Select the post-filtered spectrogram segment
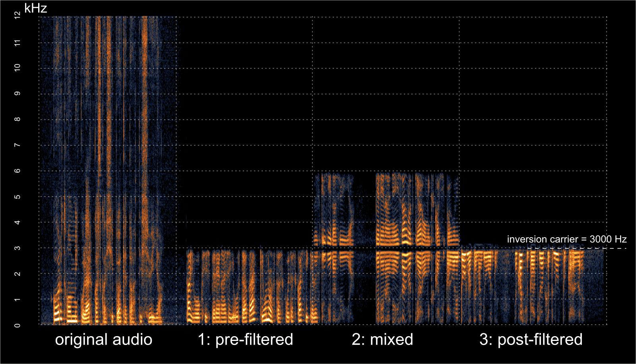Image resolution: width=636 pixels, height=364 pixels. [533, 286]
